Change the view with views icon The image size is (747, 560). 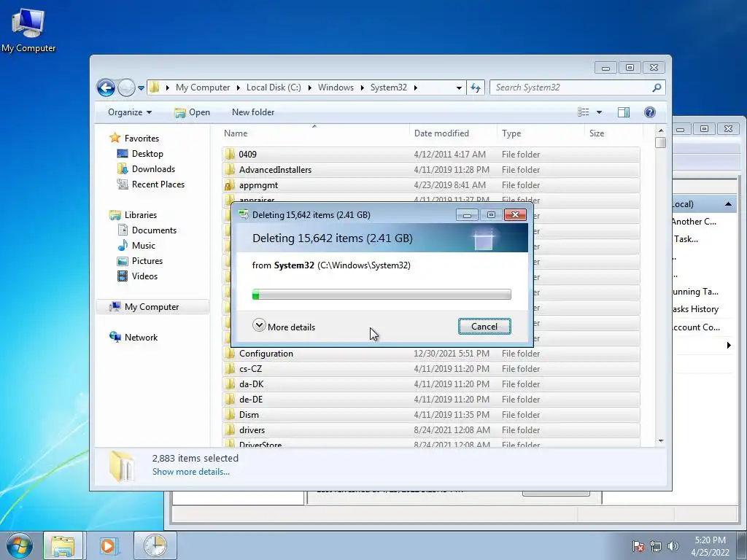[x=584, y=112]
